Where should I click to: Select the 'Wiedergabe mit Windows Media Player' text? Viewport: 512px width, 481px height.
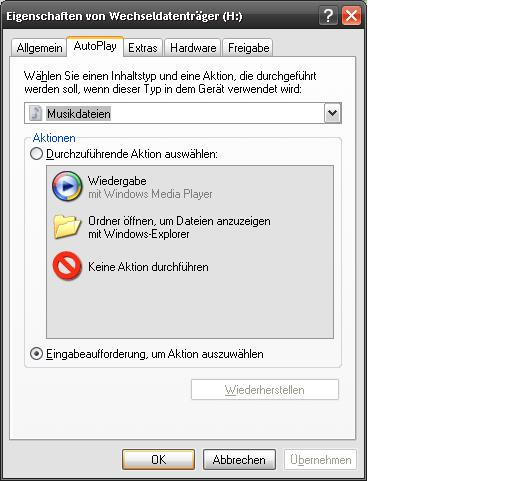pos(150,187)
